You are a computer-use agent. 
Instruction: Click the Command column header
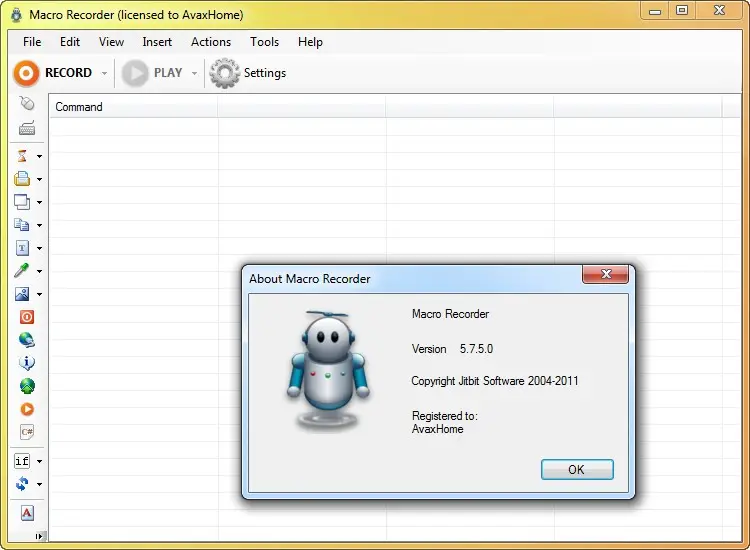tap(134, 107)
